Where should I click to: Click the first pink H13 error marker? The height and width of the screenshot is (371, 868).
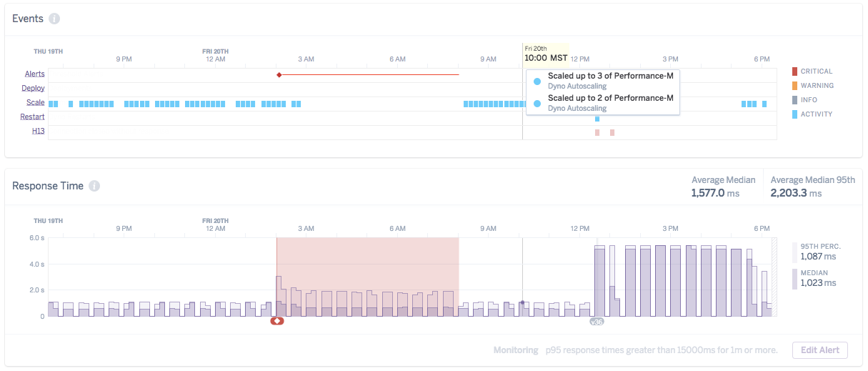click(x=597, y=132)
